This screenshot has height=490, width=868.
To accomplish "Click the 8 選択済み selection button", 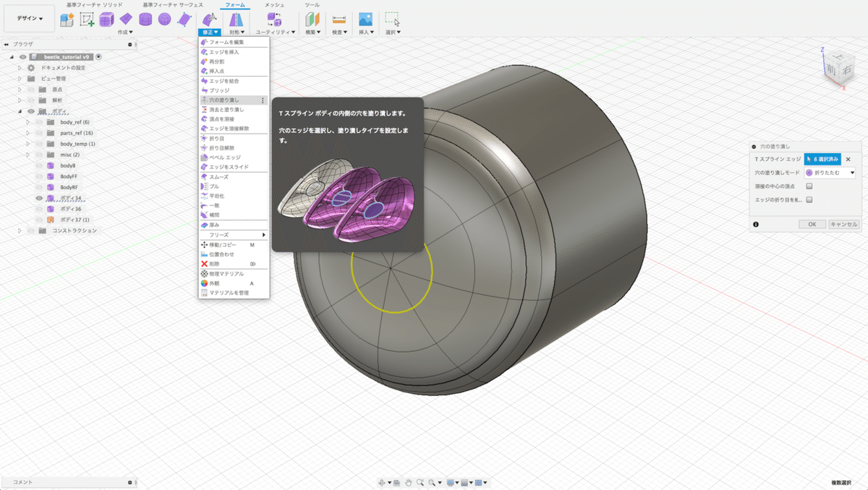I will tap(822, 159).
